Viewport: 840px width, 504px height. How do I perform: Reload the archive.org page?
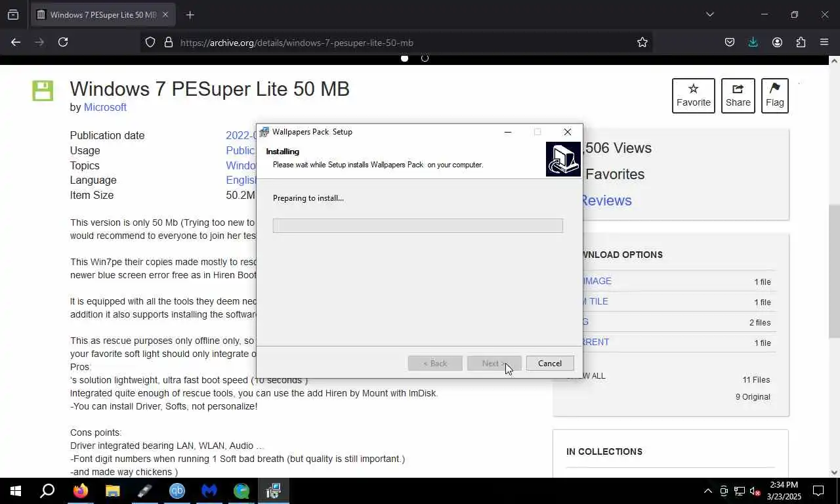63,42
